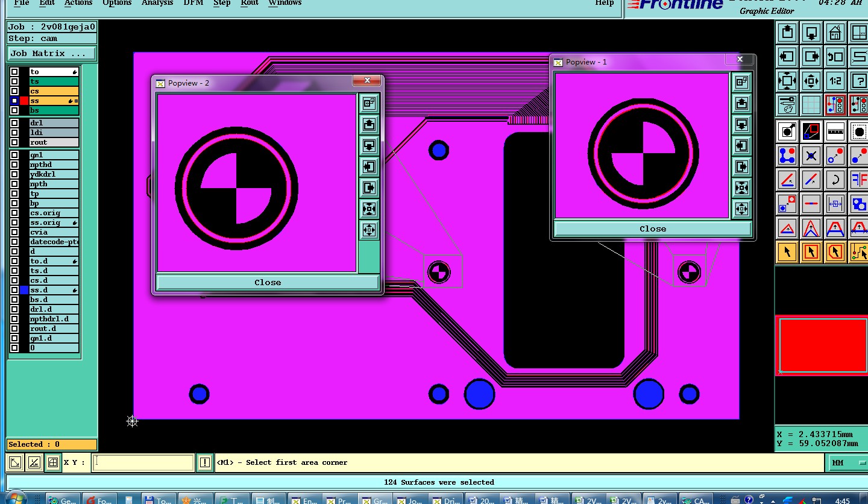Click the red overview thumbnail panel
Image resolution: width=868 pixels, height=504 pixels.
pos(822,345)
